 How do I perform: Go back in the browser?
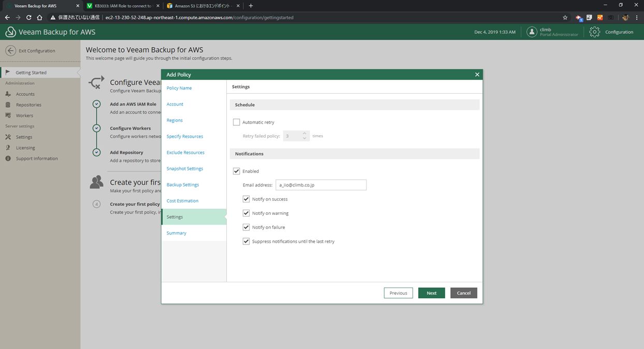(7, 18)
